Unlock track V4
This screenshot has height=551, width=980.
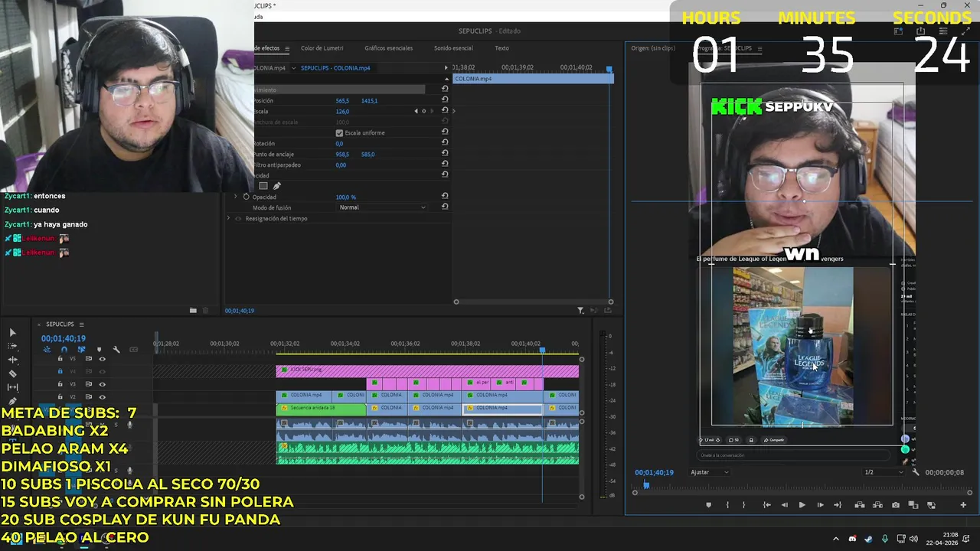pos(60,371)
